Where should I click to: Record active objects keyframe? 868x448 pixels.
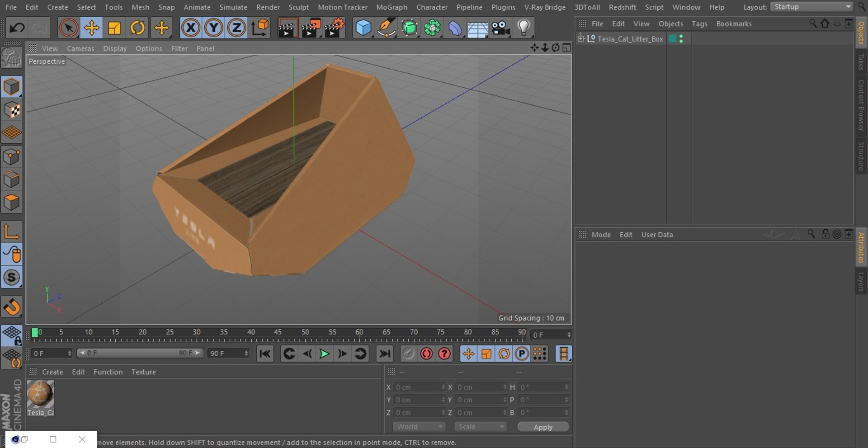tap(408, 354)
